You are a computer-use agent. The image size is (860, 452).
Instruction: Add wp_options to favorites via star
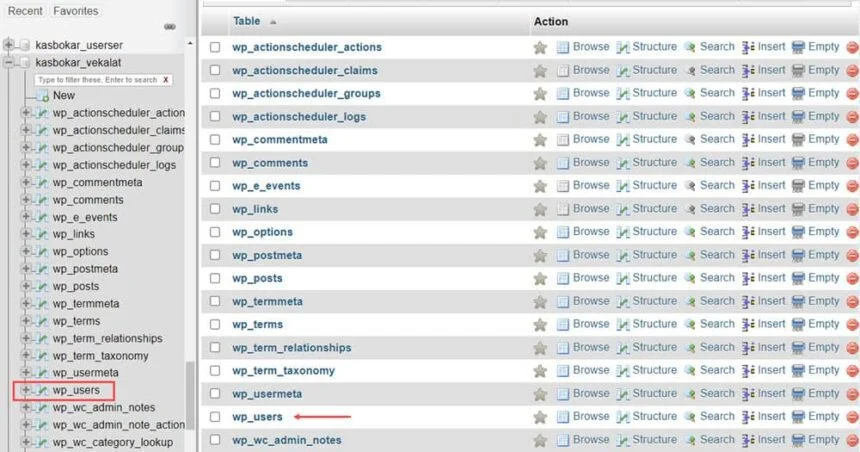tap(540, 233)
